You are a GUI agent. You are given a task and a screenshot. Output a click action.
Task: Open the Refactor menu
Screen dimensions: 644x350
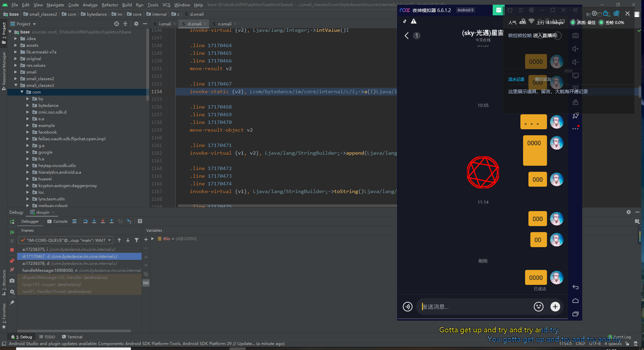click(x=110, y=5)
